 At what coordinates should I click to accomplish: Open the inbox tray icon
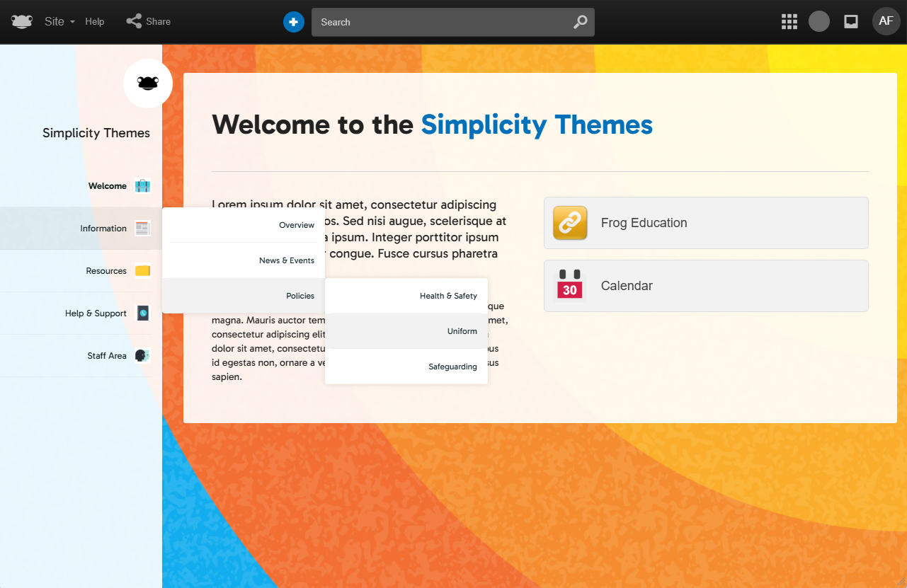(x=851, y=22)
